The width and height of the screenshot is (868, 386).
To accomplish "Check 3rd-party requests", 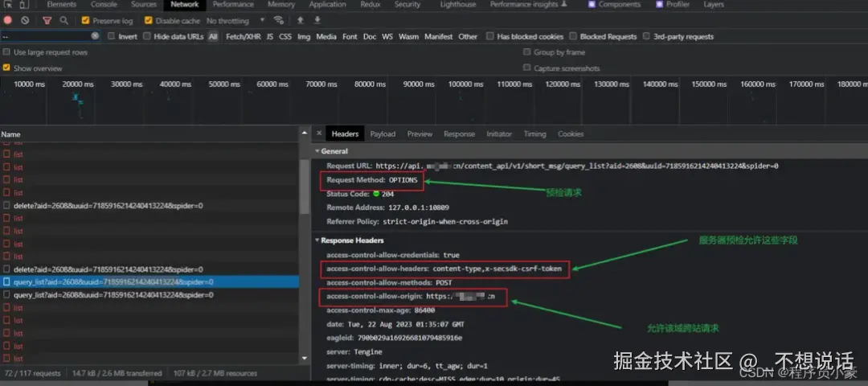I will click(646, 36).
